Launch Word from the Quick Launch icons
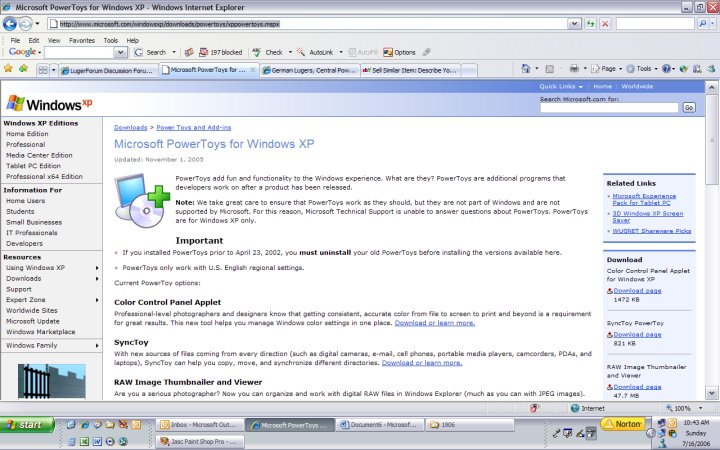The width and height of the screenshot is (720, 450). tap(97, 441)
